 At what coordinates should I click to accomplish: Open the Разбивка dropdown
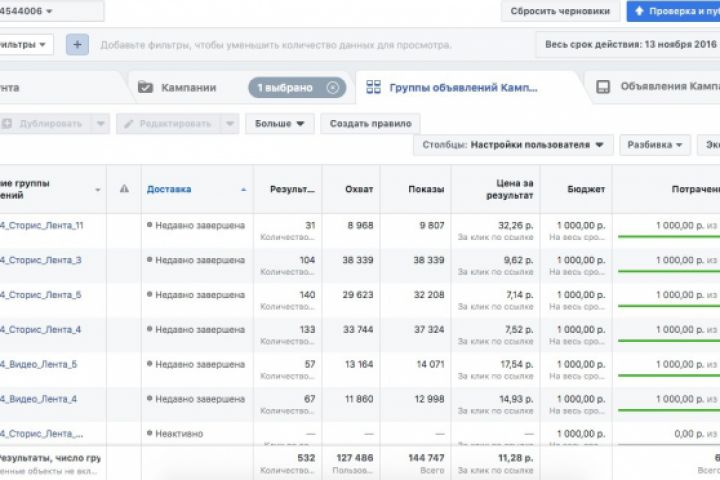tap(655, 145)
